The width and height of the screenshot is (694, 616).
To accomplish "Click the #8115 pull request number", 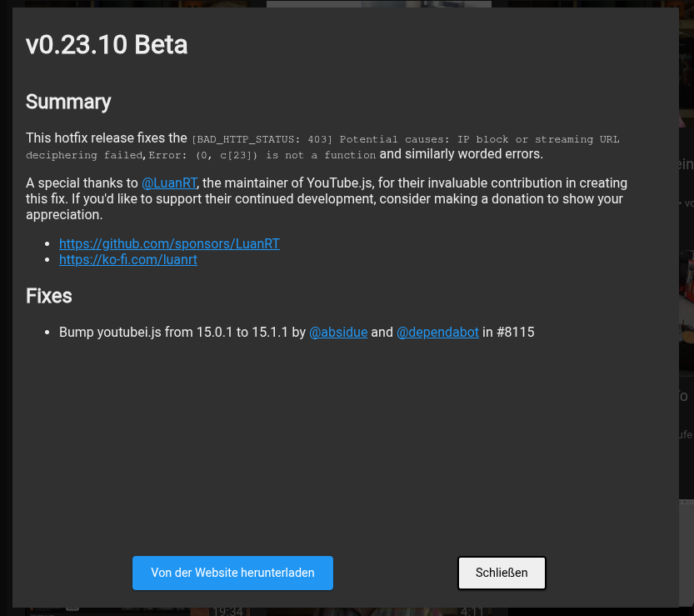I will coord(516,332).
